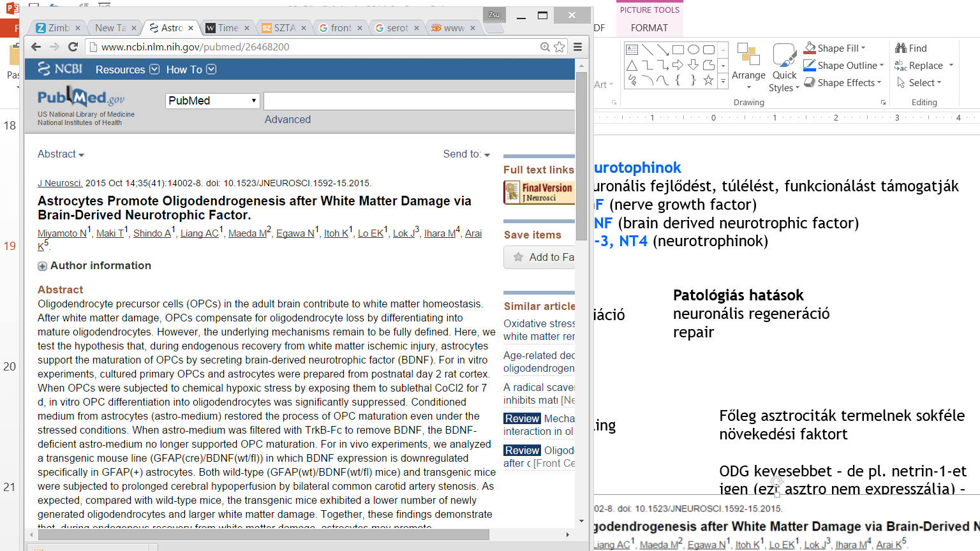Open the Quick Styles gallery
The image size is (980, 551).
pyautogui.click(x=784, y=67)
